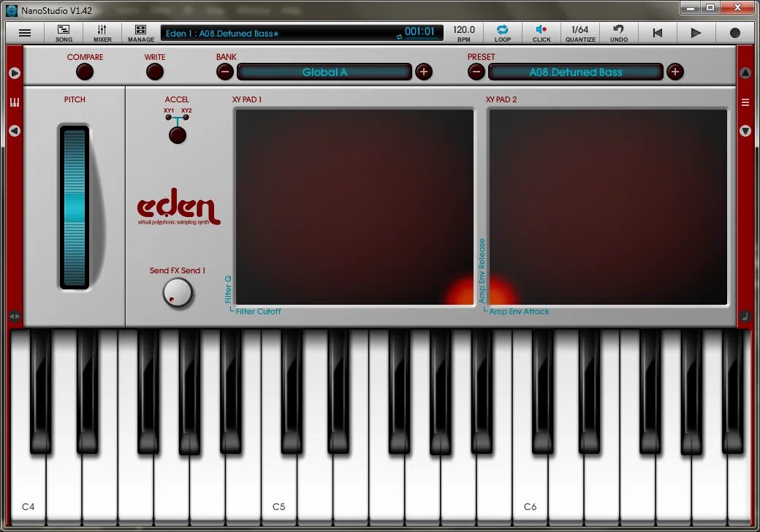Click the left arrow on left sidebar

click(15, 131)
